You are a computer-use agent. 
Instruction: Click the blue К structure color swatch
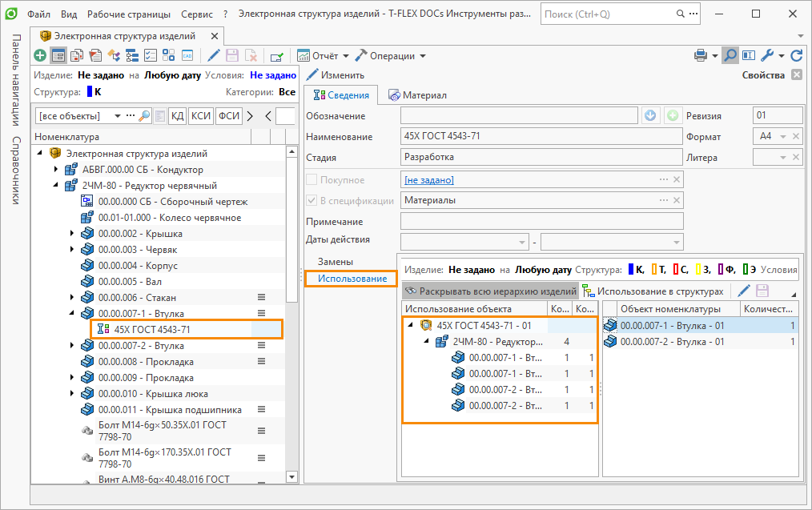631,270
